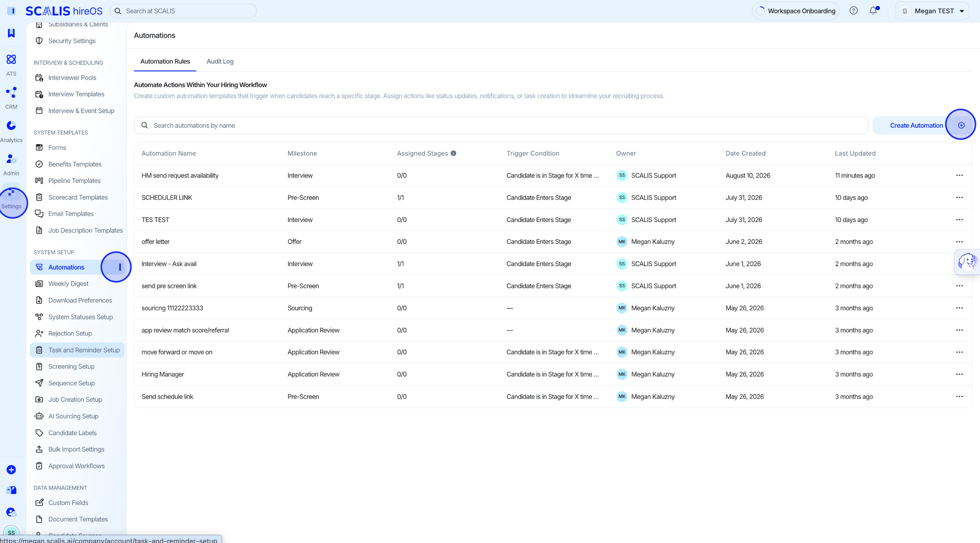
Task: Open actions menu for Send schedule link row
Action: coord(959,397)
